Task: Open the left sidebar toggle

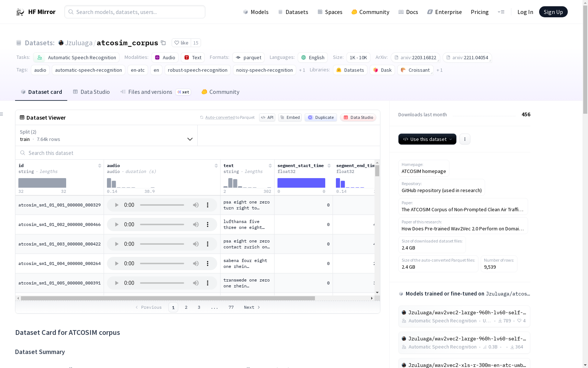Action: (x=1, y=114)
